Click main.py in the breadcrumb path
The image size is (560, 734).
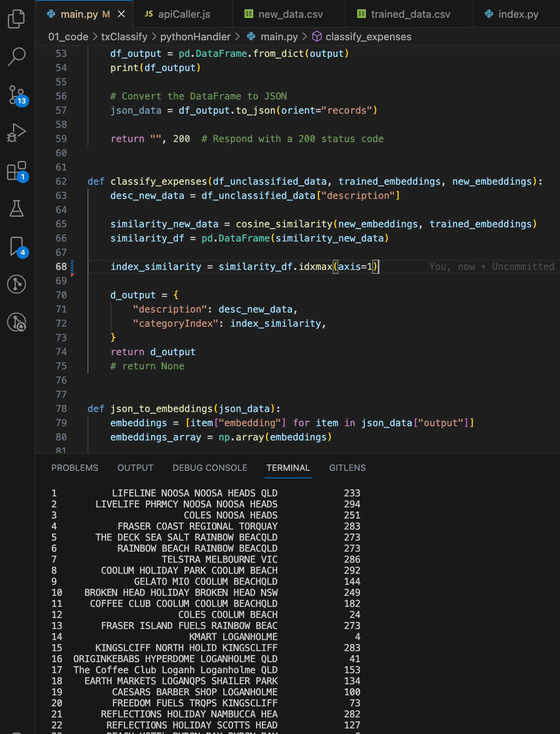(x=279, y=37)
